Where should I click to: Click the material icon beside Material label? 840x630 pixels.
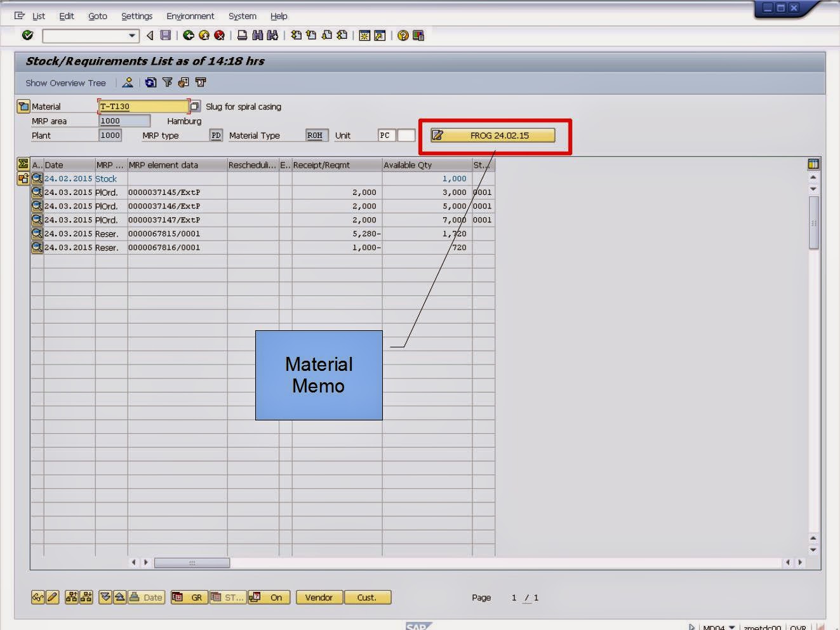pos(23,106)
